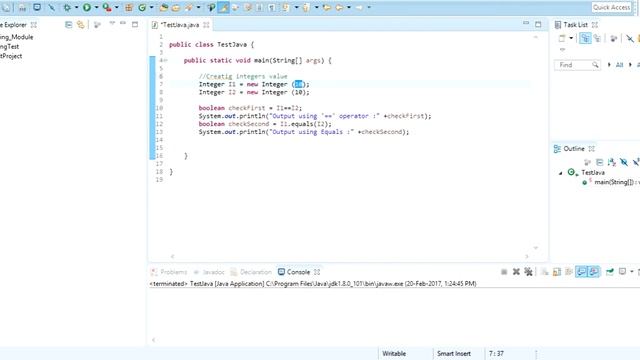
Task: Select the Task List tab
Action: tap(575, 25)
